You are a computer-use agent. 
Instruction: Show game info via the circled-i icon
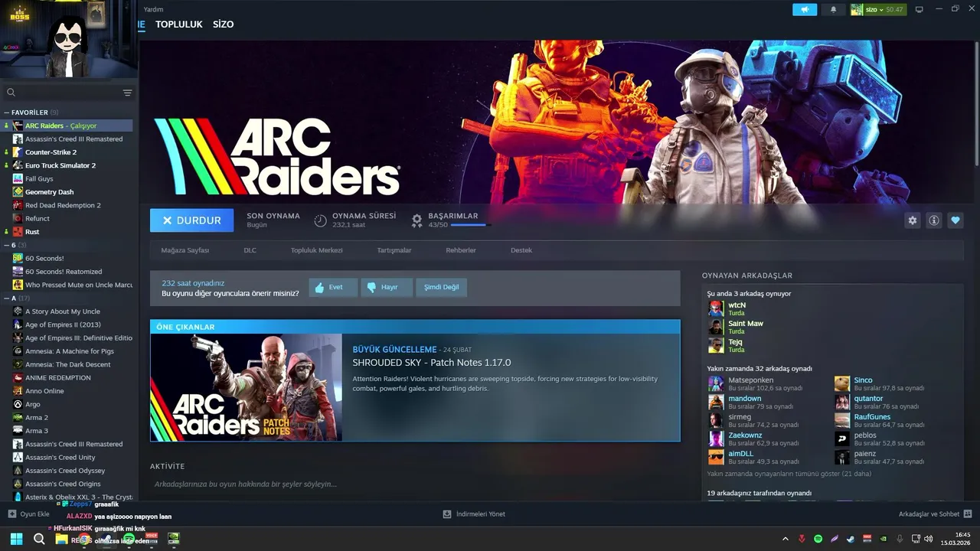pyautogui.click(x=934, y=220)
